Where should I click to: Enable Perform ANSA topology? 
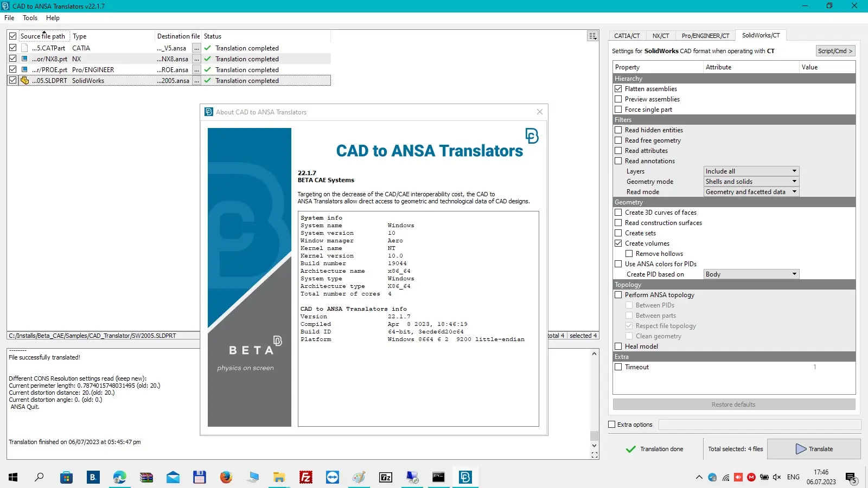tap(618, 294)
